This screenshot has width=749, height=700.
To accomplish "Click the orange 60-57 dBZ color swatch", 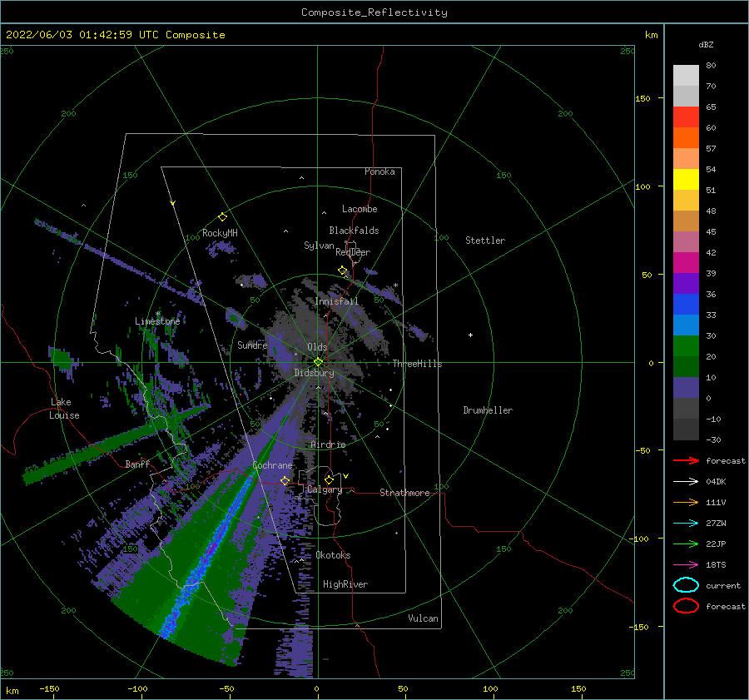I will 686,137.
